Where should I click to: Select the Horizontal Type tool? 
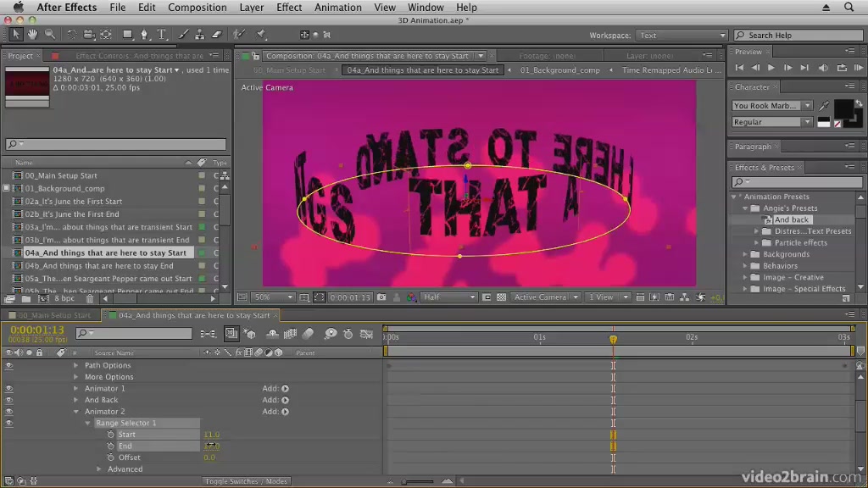tap(162, 34)
